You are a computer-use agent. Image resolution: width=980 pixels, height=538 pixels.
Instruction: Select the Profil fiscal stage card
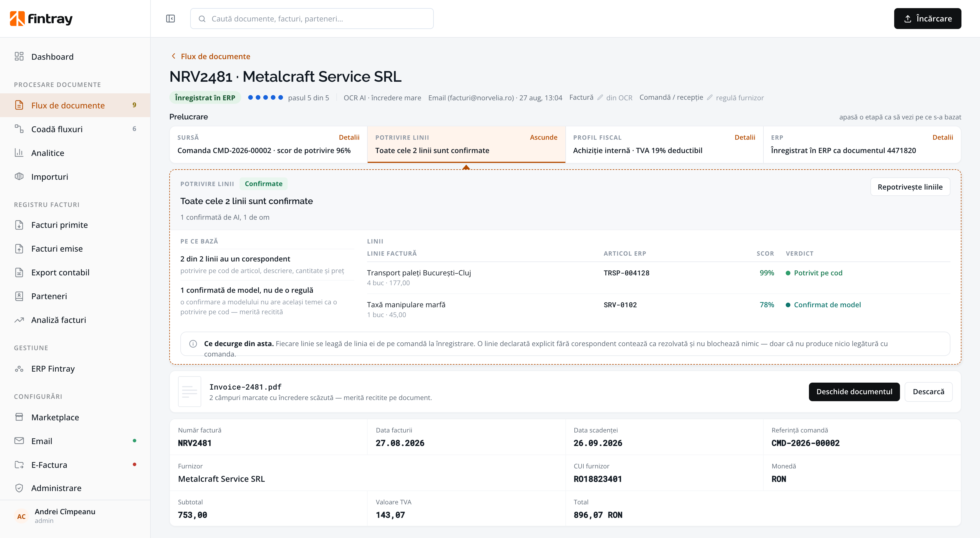click(x=664, y=144)
